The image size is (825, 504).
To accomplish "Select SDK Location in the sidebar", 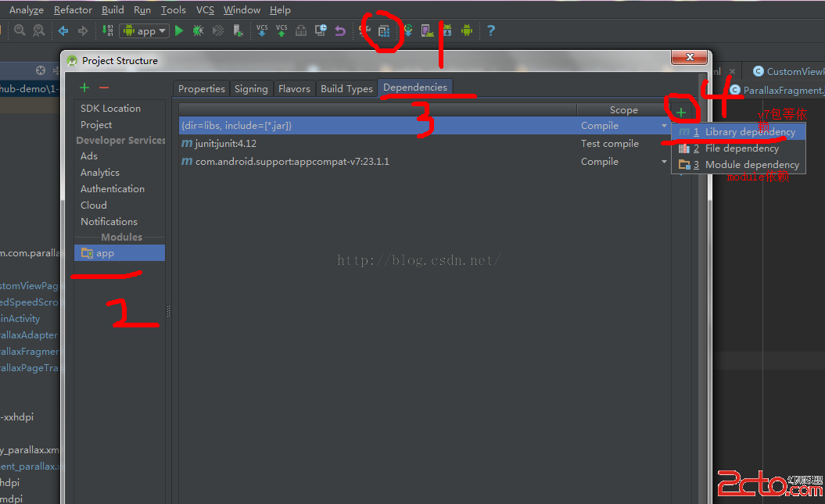I will click(110, 109).
